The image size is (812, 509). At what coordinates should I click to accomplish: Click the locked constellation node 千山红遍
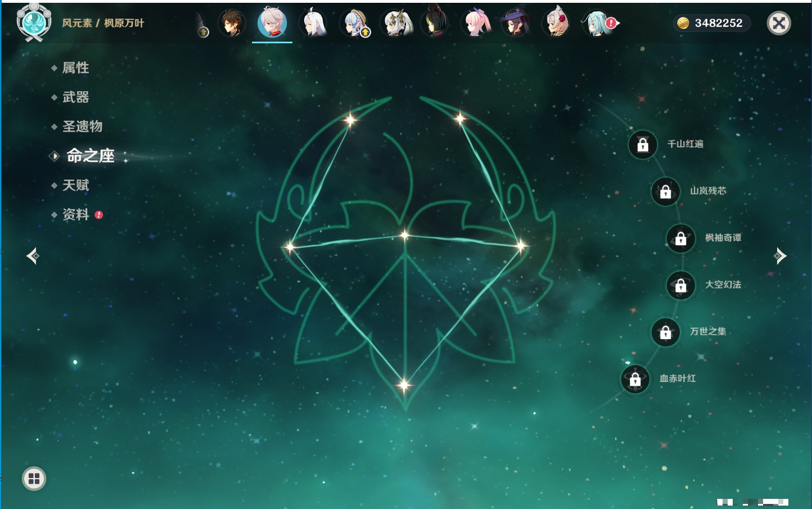643,145
